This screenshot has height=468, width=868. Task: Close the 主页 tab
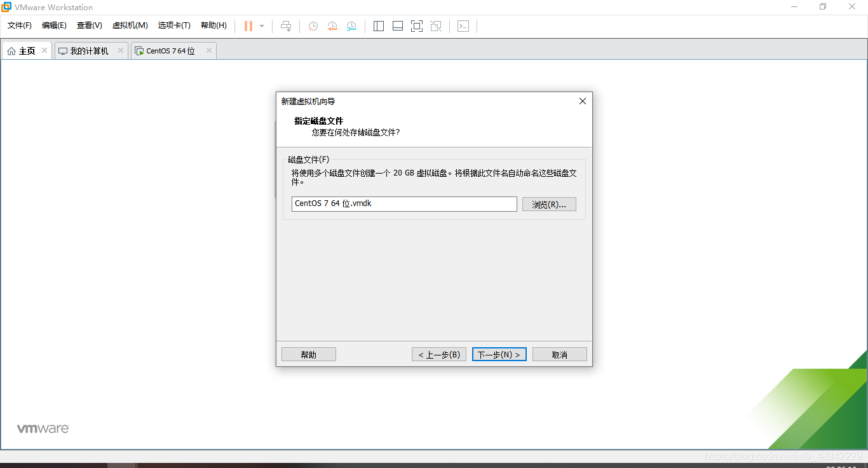pos(44,50)
